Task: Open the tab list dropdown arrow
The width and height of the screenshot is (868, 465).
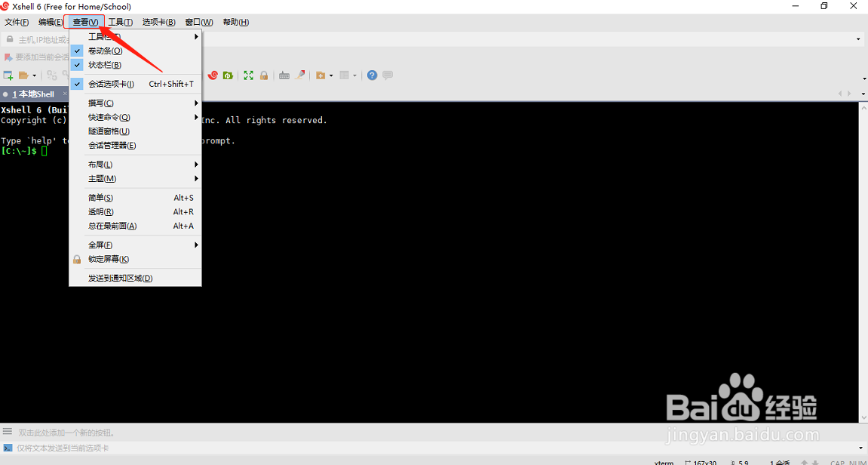Action: [x=863, y=94]
